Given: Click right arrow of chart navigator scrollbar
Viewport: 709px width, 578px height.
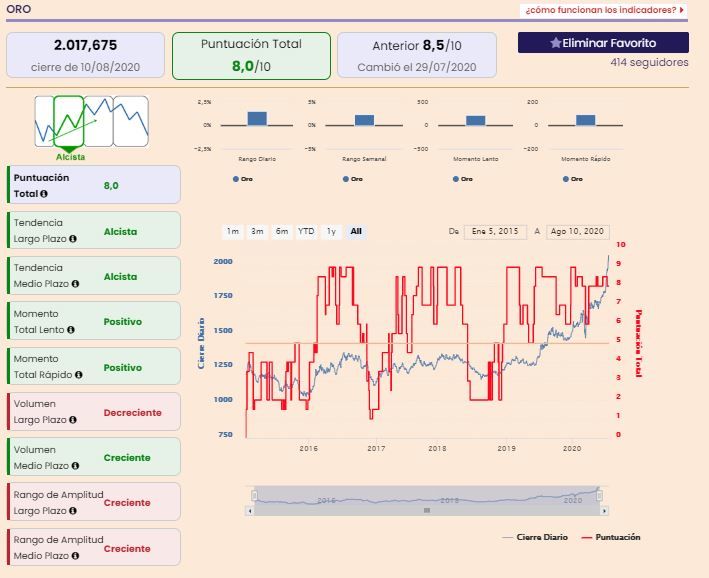Looking at the screenshot, I should (604, 511).
